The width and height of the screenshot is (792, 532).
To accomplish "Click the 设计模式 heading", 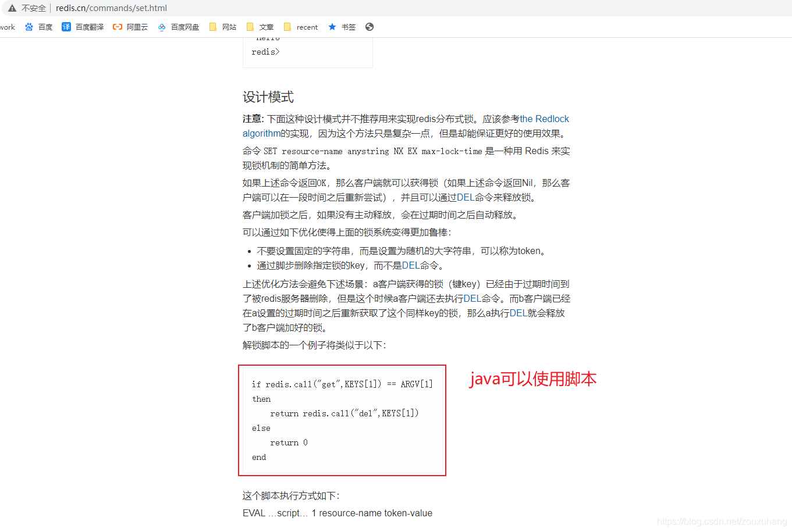I will 268,97.
